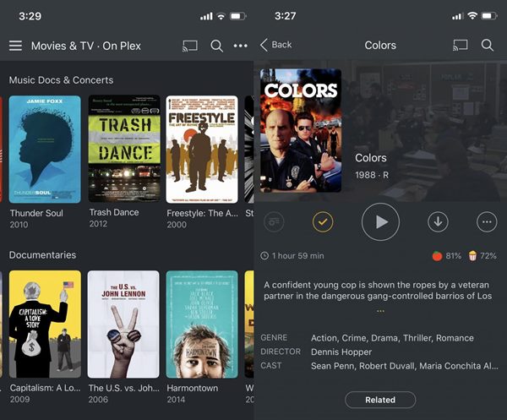Image resolution: width=507 pixels, height=420 pixels.
Task: Tap the cast icon on Colors screen
Action: point(461,46)
